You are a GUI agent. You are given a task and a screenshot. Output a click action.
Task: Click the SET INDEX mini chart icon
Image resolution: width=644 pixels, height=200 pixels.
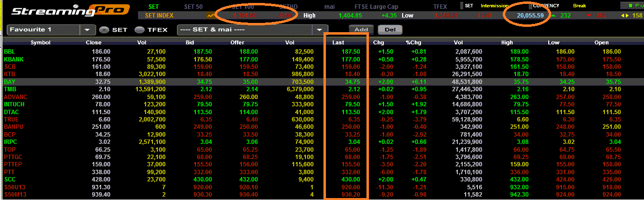pyautogui.click(x=212, y=16)
